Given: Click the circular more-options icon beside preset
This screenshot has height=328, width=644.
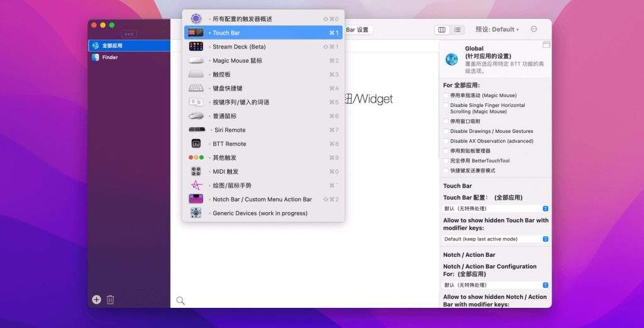Looking at the screenshot, I should (534, 29).
